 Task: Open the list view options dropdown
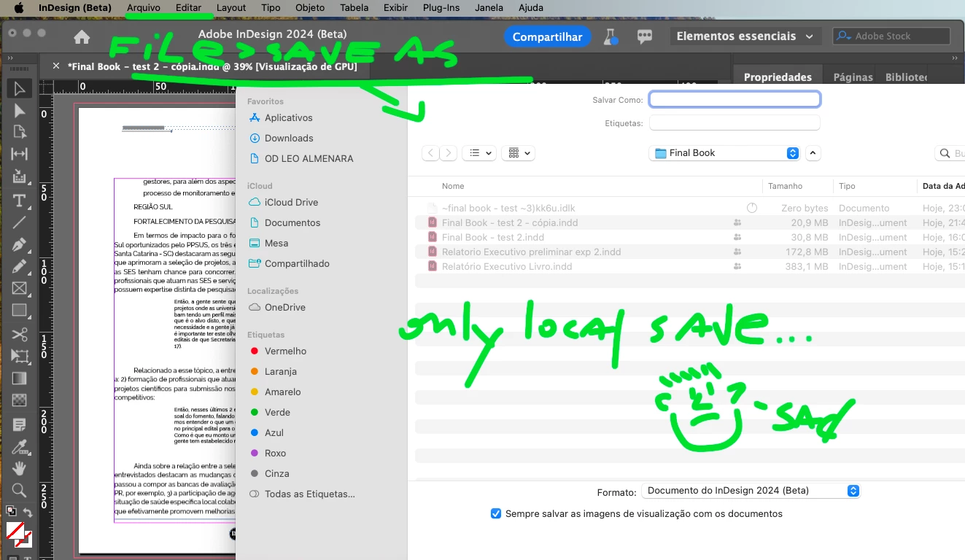[479, 153]
